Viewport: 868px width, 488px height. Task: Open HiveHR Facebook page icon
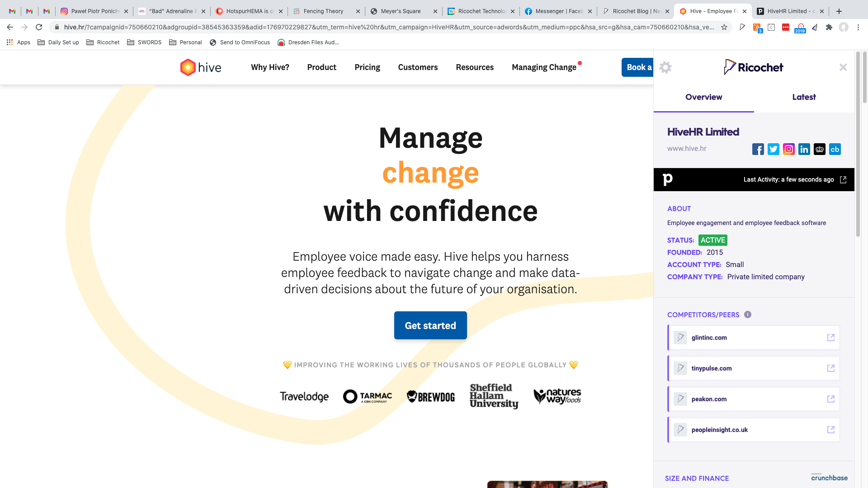coord(758,149)
